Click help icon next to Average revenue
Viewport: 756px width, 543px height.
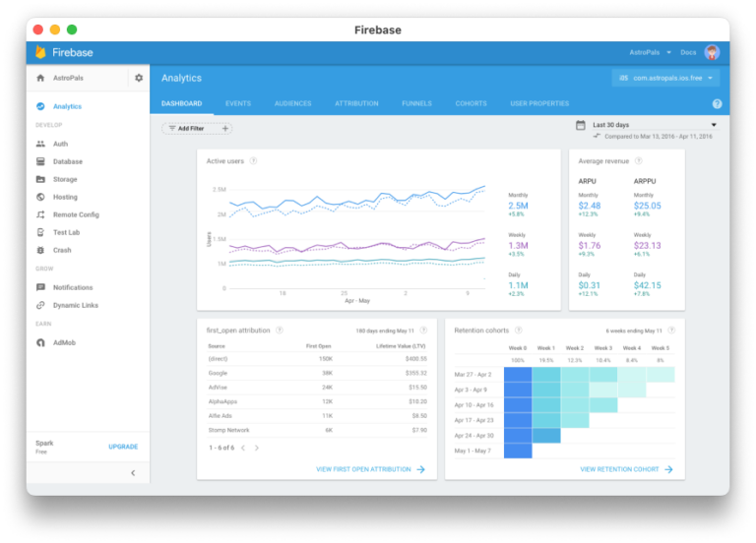tap(638, 161)
